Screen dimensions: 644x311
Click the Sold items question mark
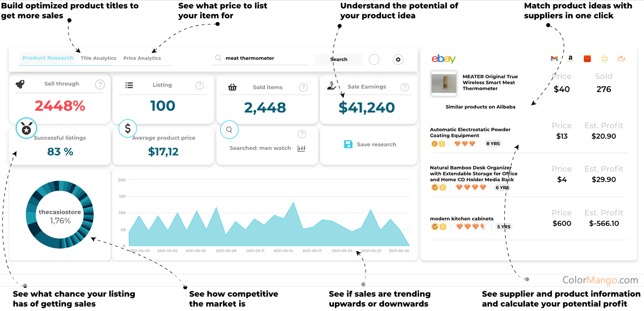(303, 88)
